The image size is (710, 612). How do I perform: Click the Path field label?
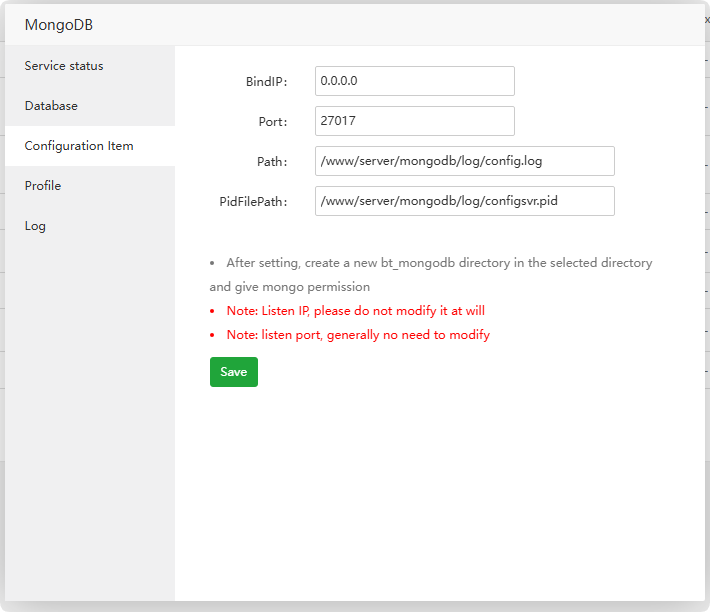(272, 162)
